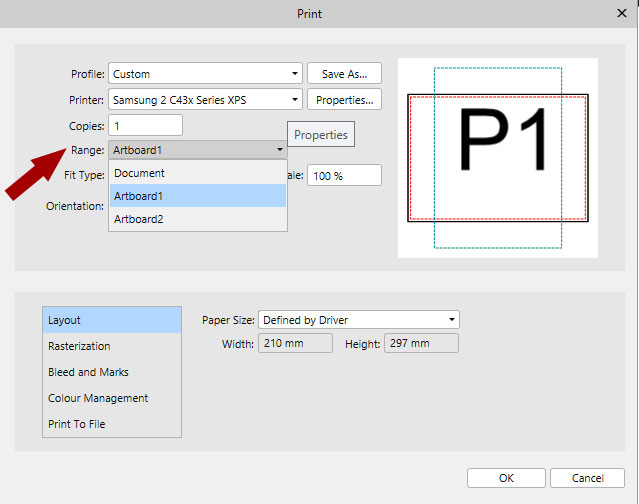Viewport: 639px width, 504px height.
Task: Open printer Properties... button beside Printer
Action: 344,100
